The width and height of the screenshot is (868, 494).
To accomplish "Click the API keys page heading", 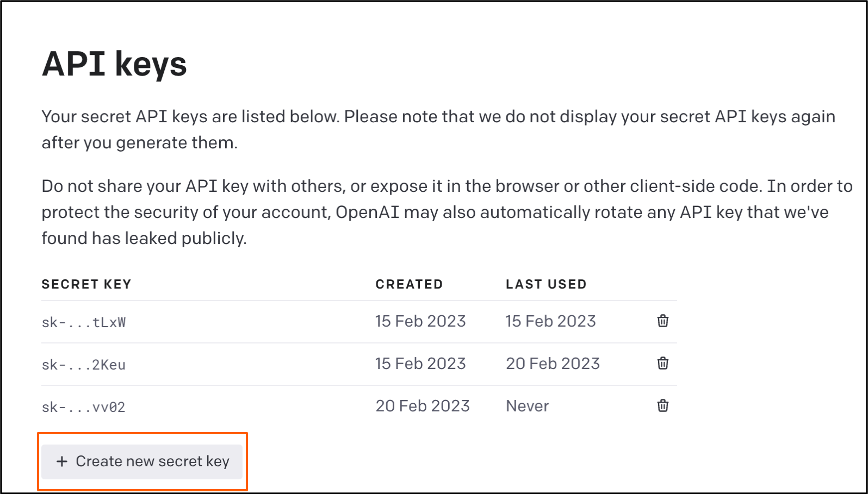I will coord(114,64).
